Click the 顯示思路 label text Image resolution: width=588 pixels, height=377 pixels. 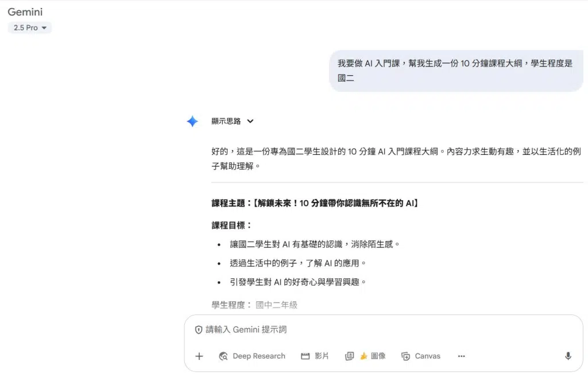pos(226,121)
